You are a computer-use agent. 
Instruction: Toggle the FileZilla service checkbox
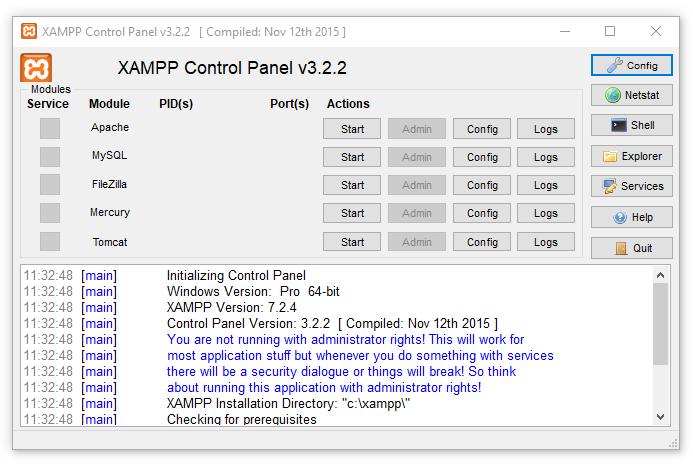(x=50, y=185)
